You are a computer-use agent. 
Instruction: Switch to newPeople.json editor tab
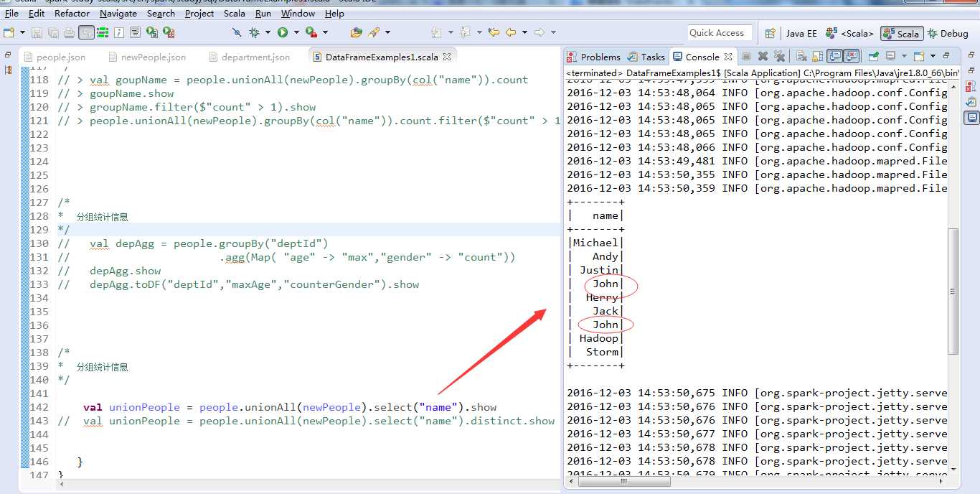pos(147,57)
